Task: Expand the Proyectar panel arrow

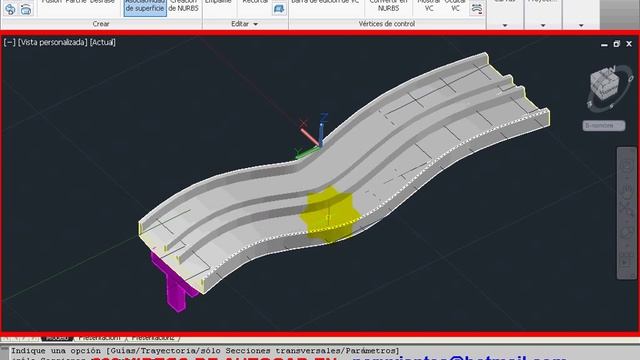Action: tap(543, 25)
